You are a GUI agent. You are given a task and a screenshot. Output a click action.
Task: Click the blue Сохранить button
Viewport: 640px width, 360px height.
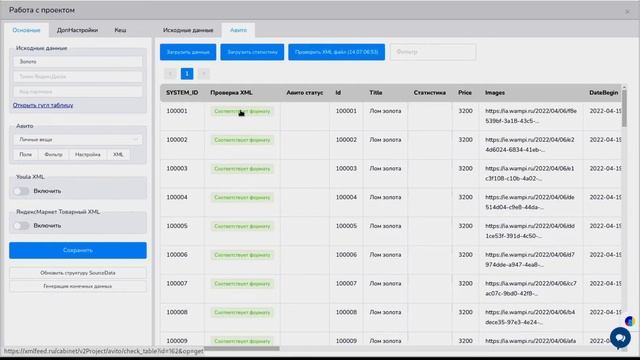78,250
